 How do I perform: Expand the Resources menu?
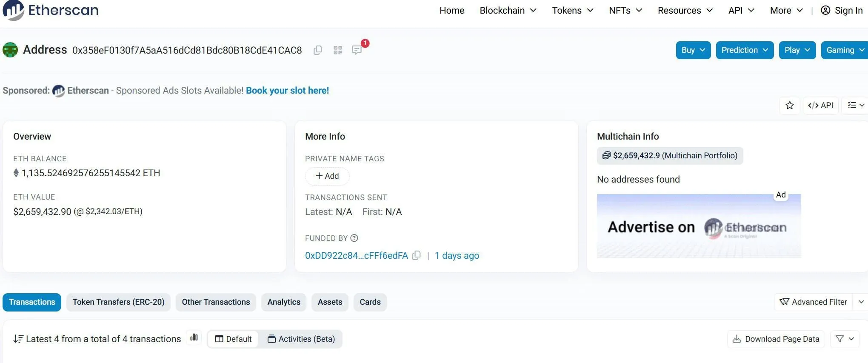[x=685, y=10]
